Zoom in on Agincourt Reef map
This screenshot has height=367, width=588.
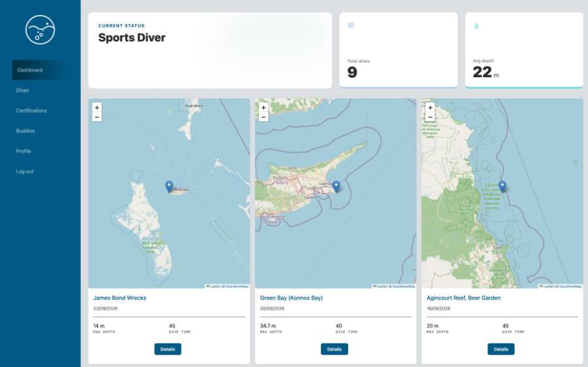(430, 107)
